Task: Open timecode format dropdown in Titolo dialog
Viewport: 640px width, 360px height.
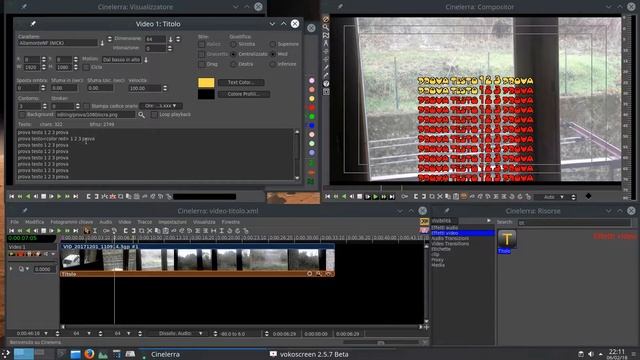Action: pos(161,106)
